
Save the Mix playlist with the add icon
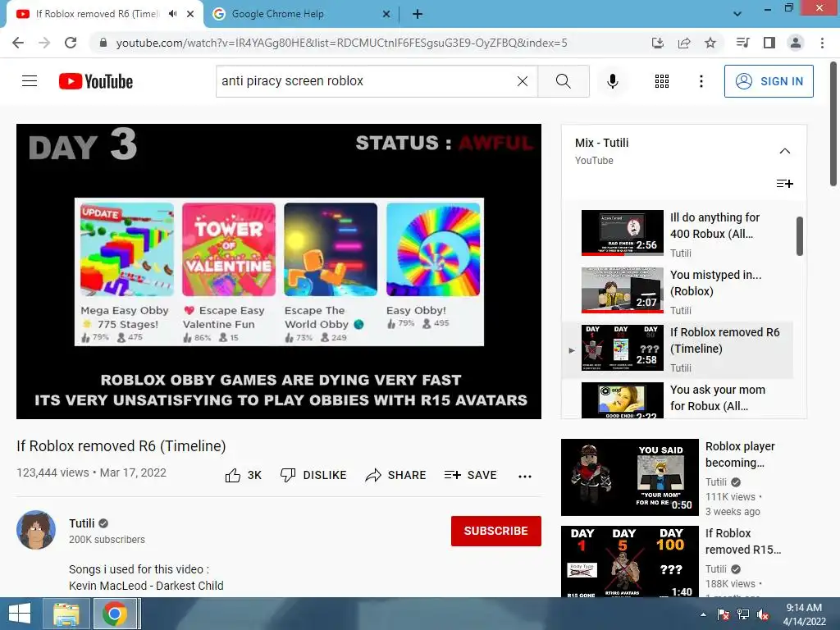784,184
